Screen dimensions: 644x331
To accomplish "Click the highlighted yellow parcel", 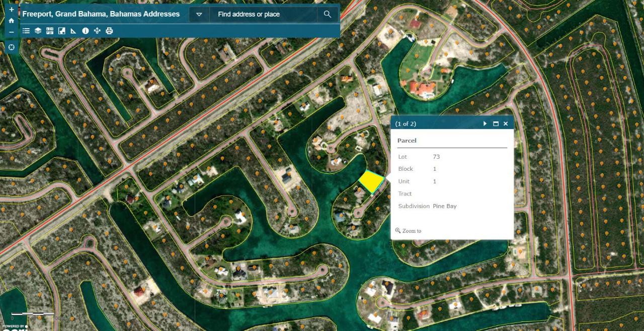I will tap(371, 181).
